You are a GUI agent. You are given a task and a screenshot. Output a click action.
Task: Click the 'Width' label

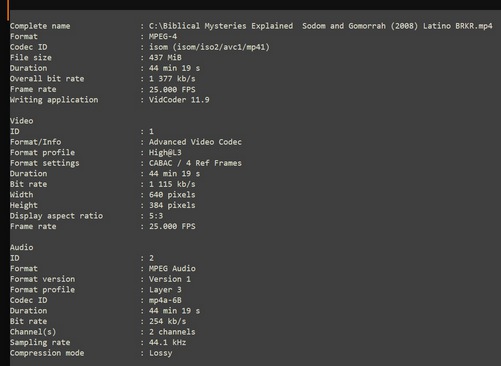22,195
